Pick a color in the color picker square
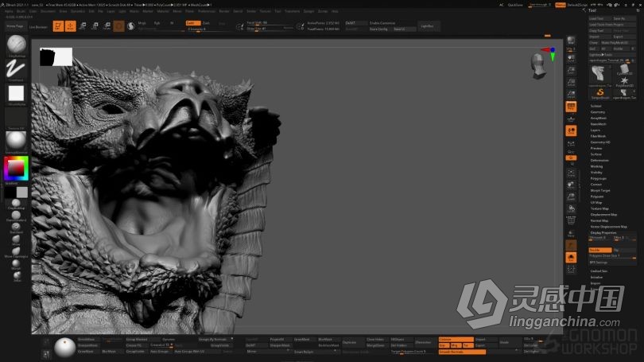This screenshot has height=362, width=644. coord(16,168)
